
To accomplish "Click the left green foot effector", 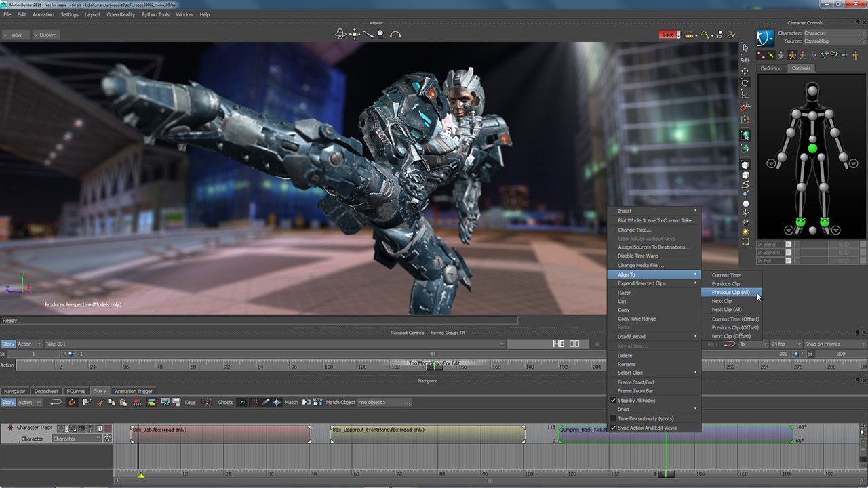I will 800,222.
